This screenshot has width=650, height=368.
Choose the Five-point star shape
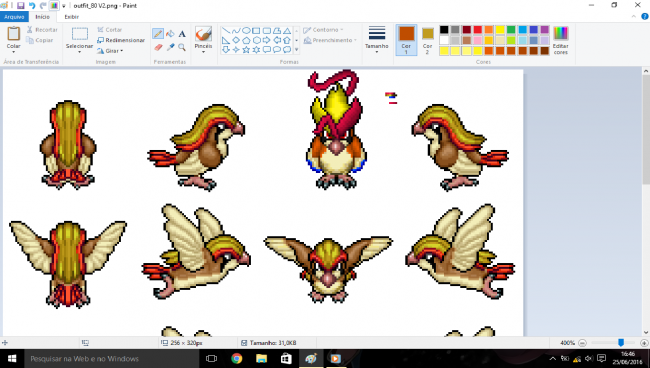(246, 50)
